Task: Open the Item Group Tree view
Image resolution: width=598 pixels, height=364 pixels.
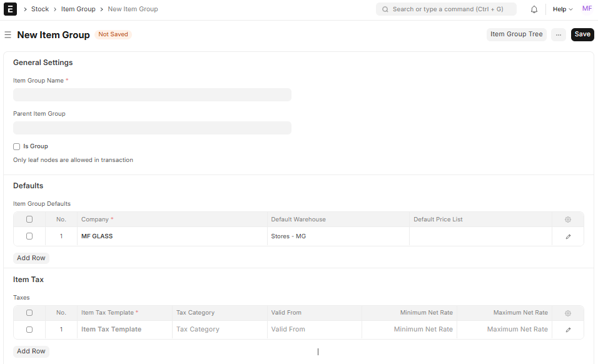Action: pyautogui.click(x=516, y=34)
